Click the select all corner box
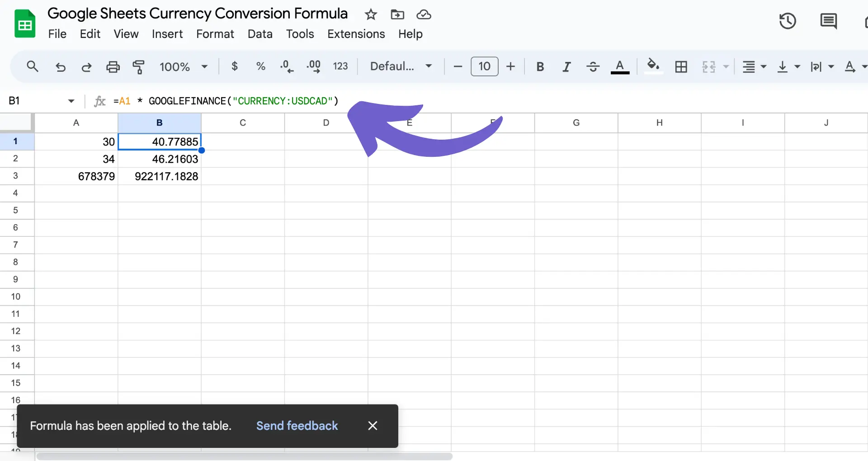The image size is (868, 461). pyautogui.click(x=17, y=122)
